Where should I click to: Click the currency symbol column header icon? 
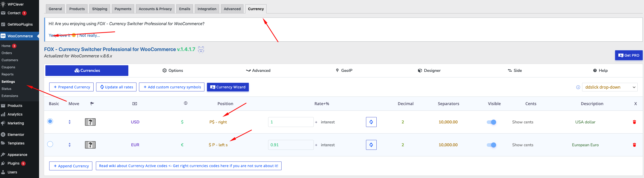click(x=186, y=103)
